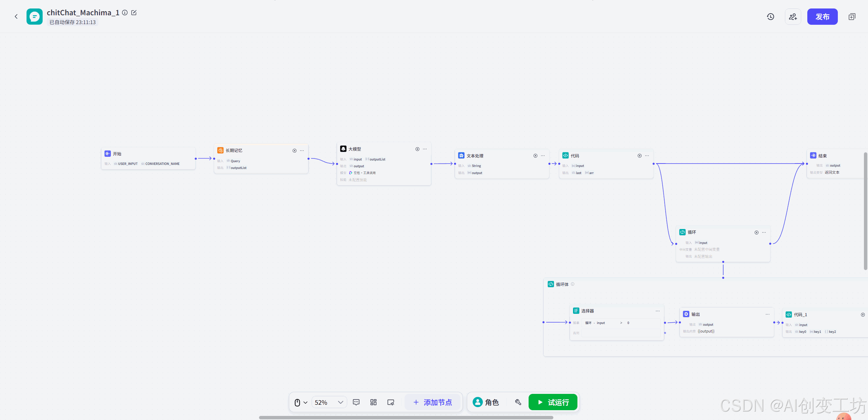Select the 大模型 node black icon
Image resolution: width=868 pixels, height=420 pixels.
click(x=343, y=149)
